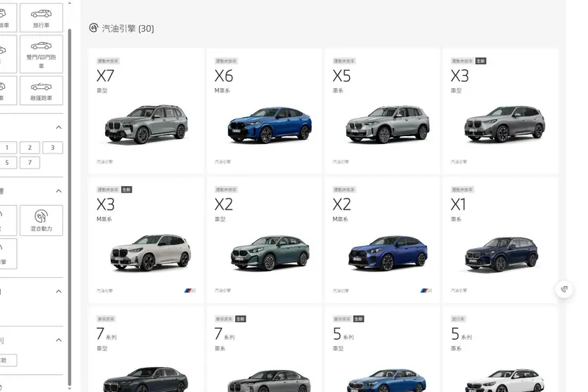Open the X7 車型 model card
Screen dimensions: 588x392
(x=146, y=111)
